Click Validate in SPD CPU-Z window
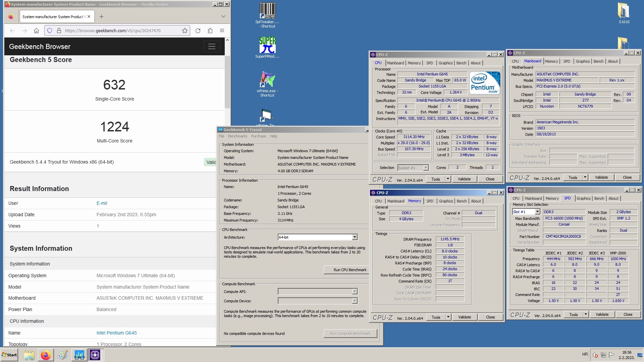644x362 pixels. coord(602,314)
